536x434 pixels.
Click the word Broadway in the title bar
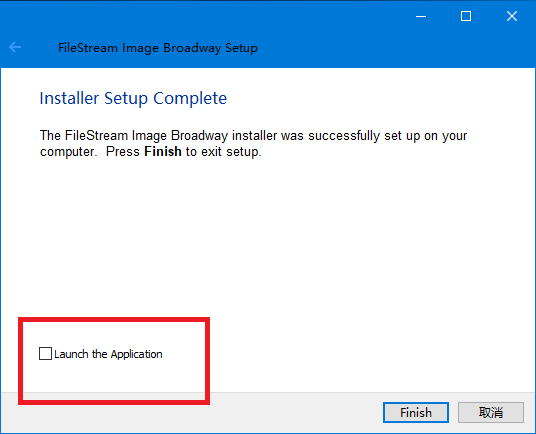(x=192, y=48)
